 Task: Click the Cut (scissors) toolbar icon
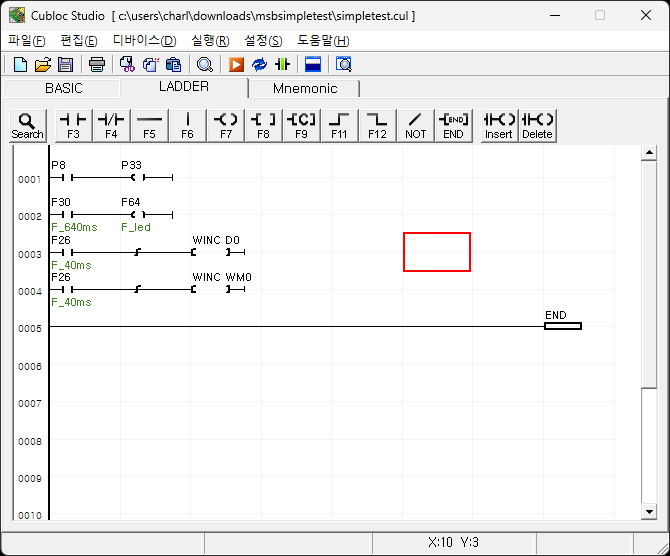click(127, 65)
